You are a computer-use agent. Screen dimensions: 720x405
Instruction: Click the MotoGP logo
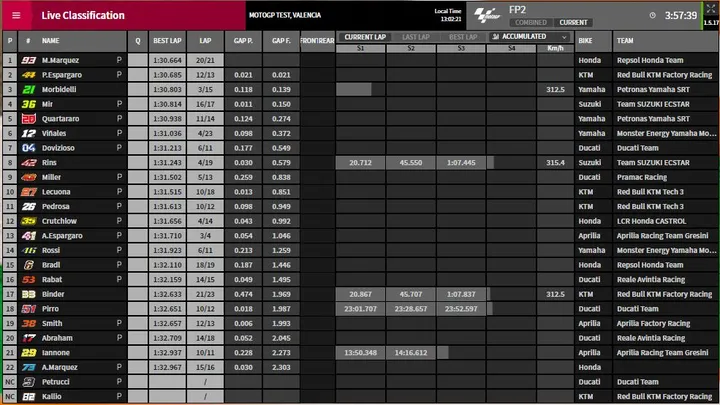(486, 15)
